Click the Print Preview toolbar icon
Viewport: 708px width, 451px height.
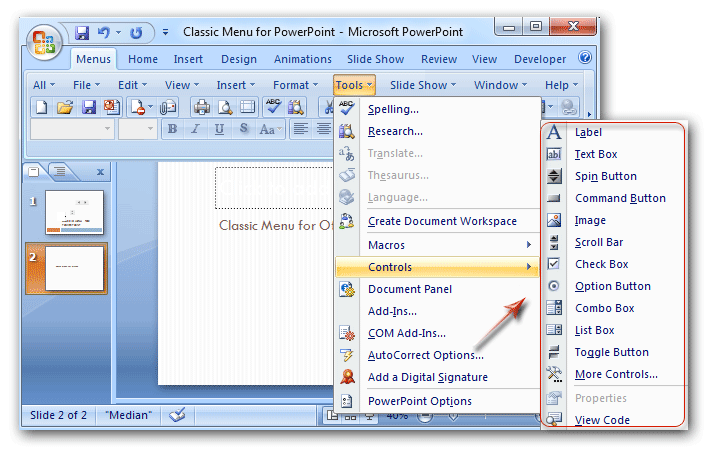(x=225, y=107)
